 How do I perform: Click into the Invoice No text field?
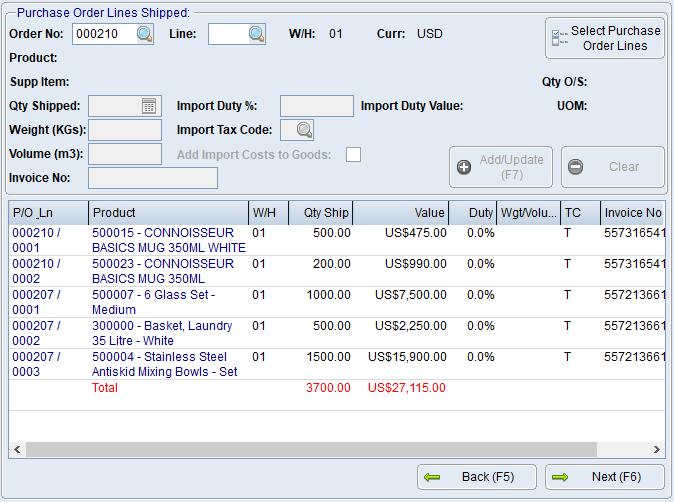tap(153, 178)
